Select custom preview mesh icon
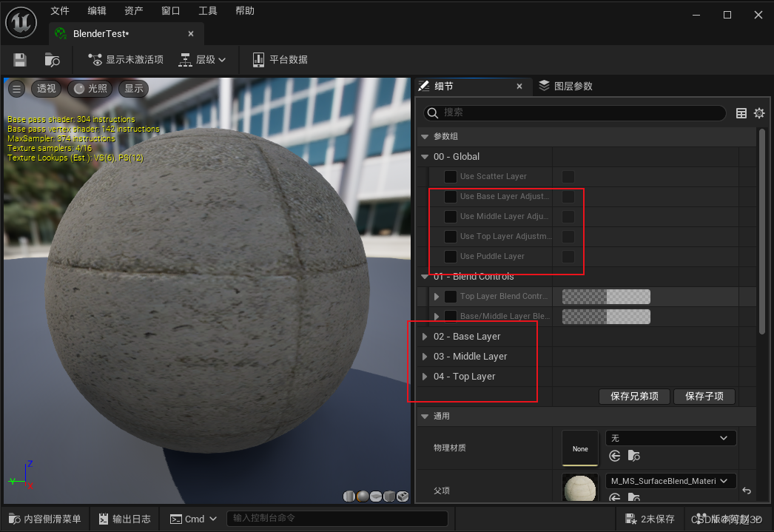The image size is (774, 532). click(x=403, y=496)
